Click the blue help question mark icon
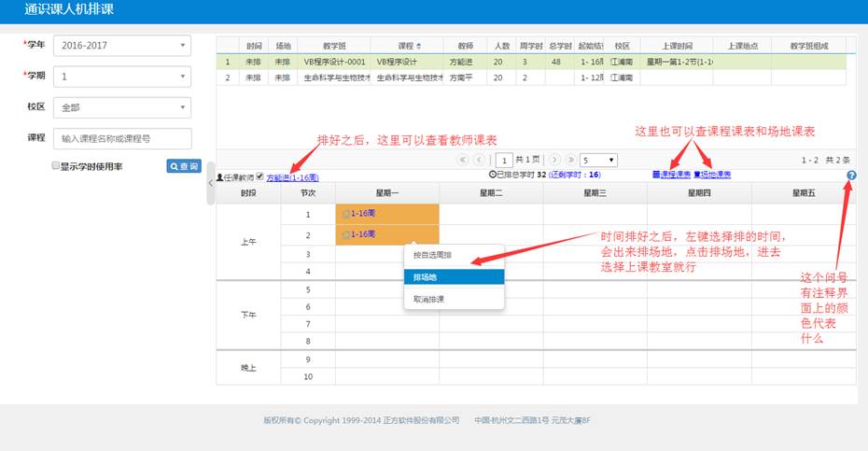Image resolution: width=868 pixels, height=451 pixels. (851, 176)
